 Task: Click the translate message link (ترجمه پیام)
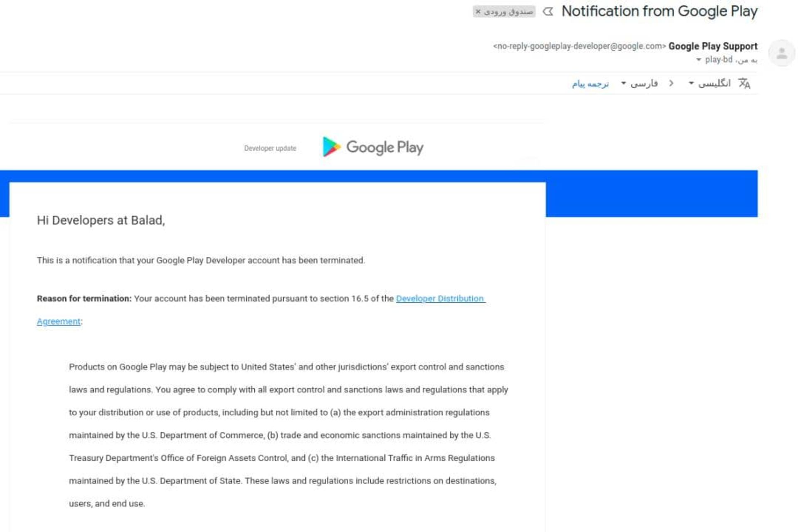(590, 84)
